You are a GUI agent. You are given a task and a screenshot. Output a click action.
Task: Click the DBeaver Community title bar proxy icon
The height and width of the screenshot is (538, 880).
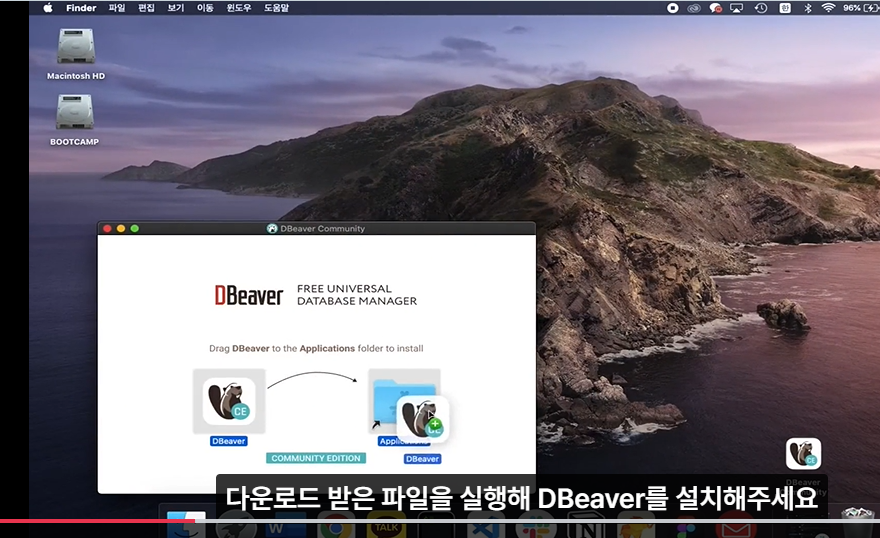click(x=272, y=228)
